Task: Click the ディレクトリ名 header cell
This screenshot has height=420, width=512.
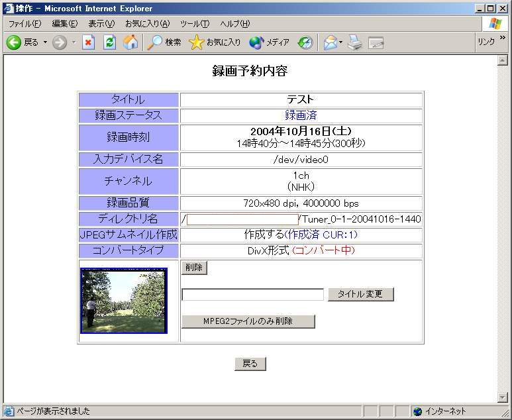Action: tap(128, 219)
